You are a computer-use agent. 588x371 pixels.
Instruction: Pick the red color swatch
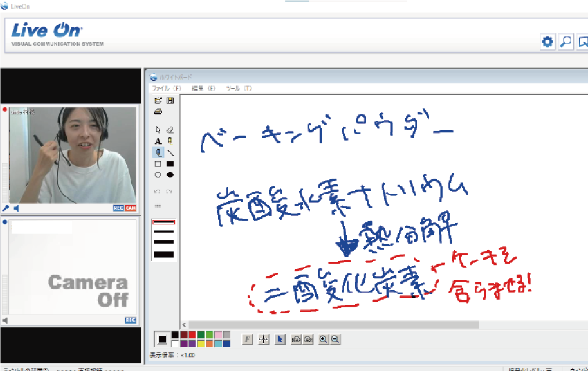point(192,335)
